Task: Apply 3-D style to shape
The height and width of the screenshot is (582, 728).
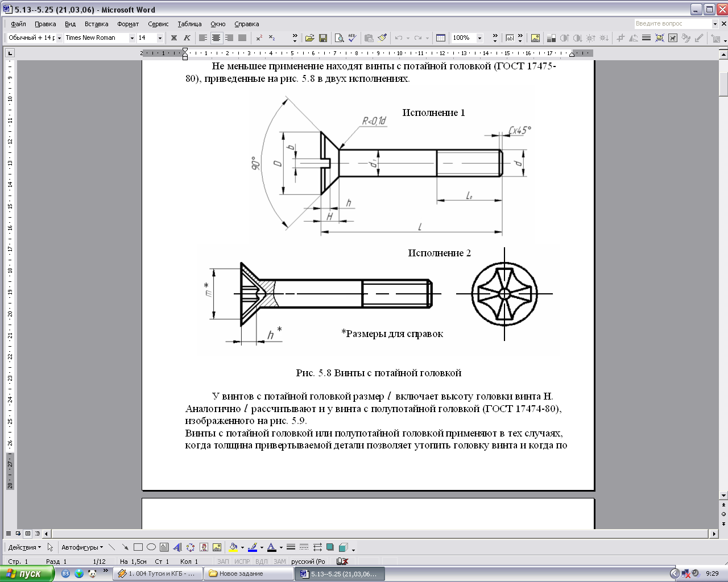Action: click(x=343, y=547)
